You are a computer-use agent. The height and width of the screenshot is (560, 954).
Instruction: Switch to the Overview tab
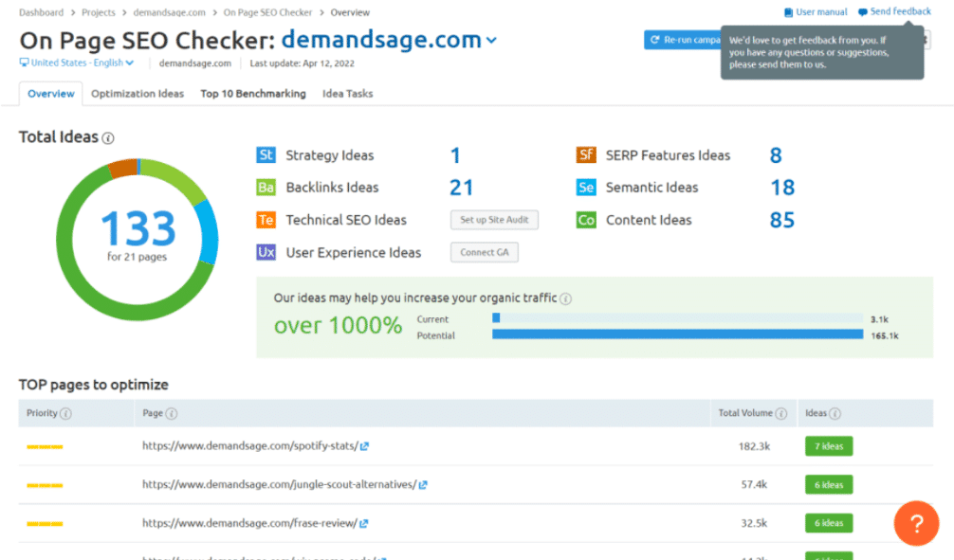pos(51,94)
